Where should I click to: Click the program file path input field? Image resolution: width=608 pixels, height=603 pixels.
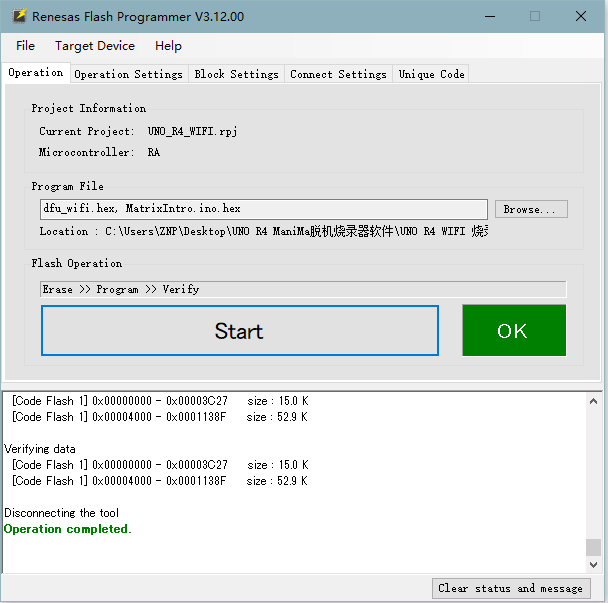coord(264,209)
